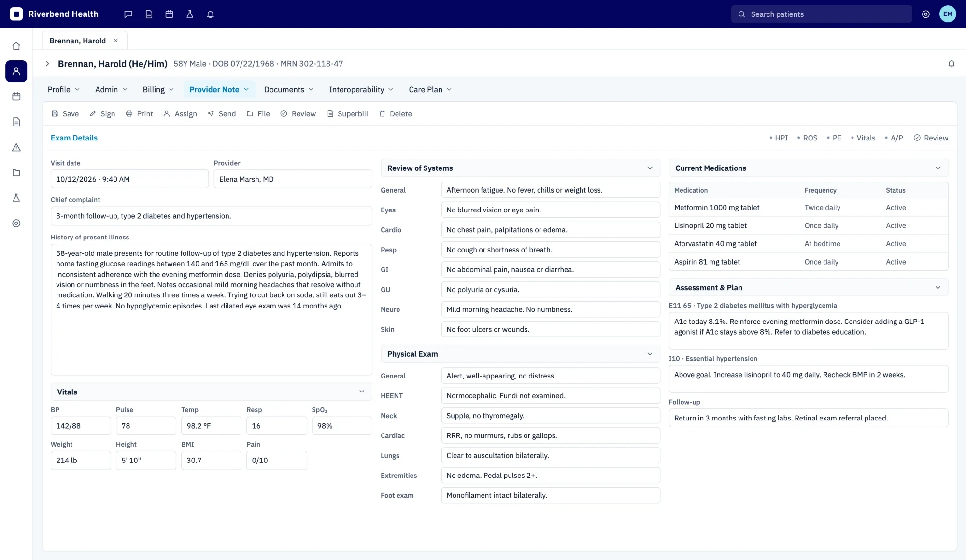Collapse the Vitals section
The width and height of the screenshot is (966, 560).
point(362,392)
